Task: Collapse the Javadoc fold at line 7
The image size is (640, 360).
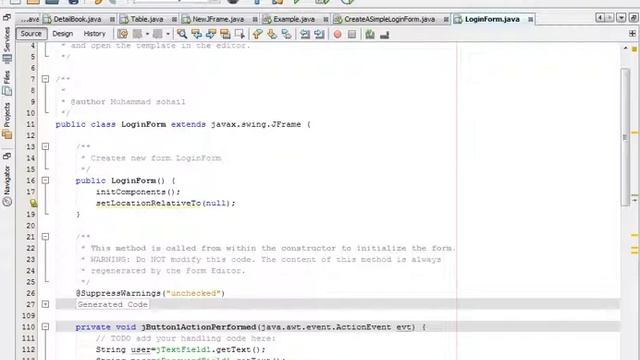Action: [45, 79]
